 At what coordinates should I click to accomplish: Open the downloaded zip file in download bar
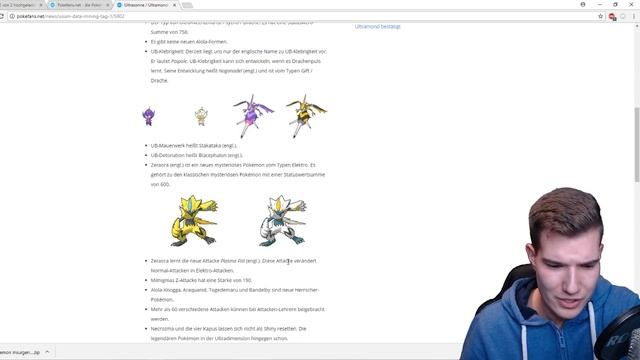click(20, 352)
